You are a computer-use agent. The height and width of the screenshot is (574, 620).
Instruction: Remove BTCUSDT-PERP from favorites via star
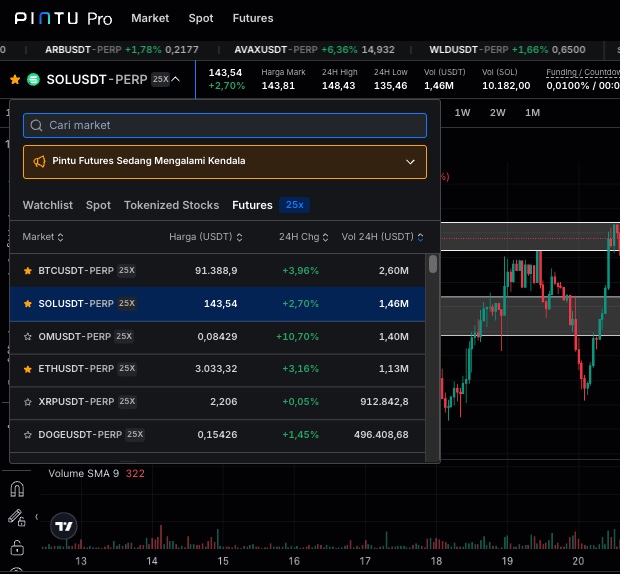click(x=28, y=271)
